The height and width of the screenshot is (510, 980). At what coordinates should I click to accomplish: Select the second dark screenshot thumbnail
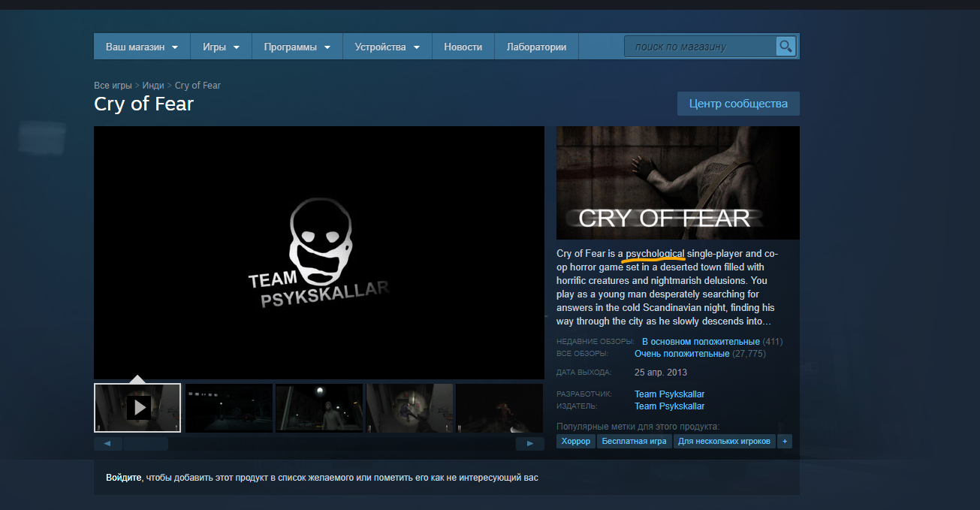[229, 408]
